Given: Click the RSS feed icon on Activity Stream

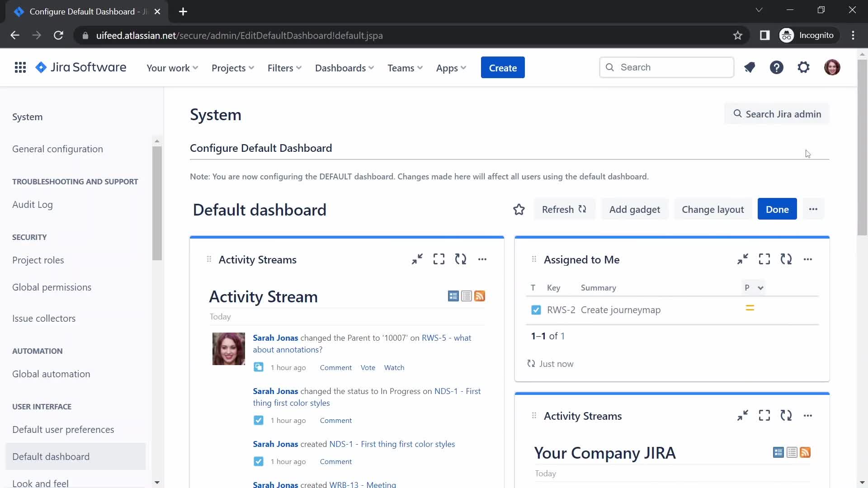Looking at the screenshot, I should (x=480, y=296).
